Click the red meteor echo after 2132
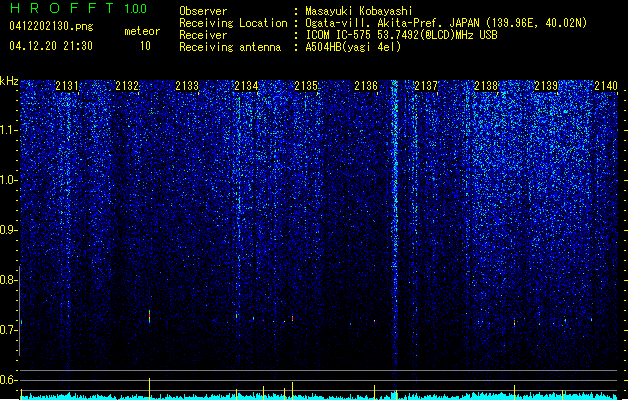 click(x=150, y=317)
